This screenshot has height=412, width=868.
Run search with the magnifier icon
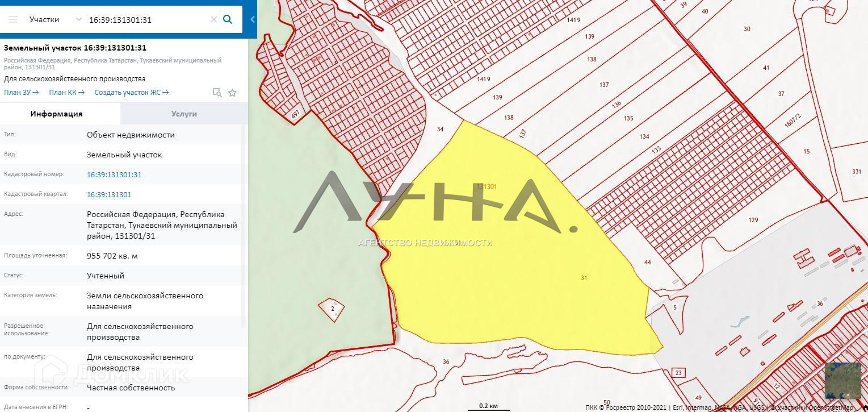tap(228, 19)
